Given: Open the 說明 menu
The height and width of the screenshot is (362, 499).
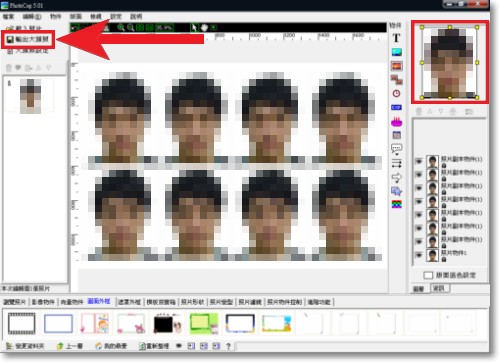Looking at the screenshot, I should pyautogui.click(x=136, y=16).
